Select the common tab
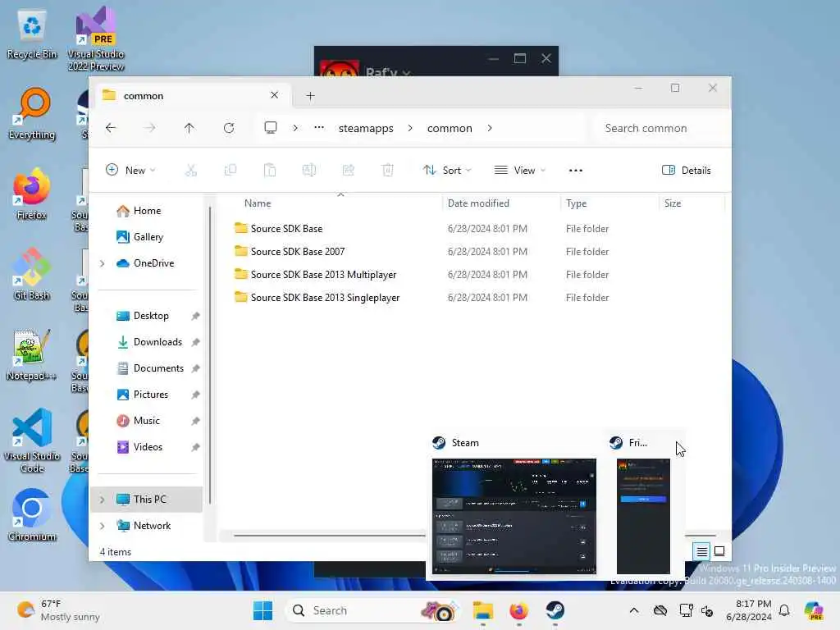The width and height of the screenshot is (840, 630). (x=192, y=95)
